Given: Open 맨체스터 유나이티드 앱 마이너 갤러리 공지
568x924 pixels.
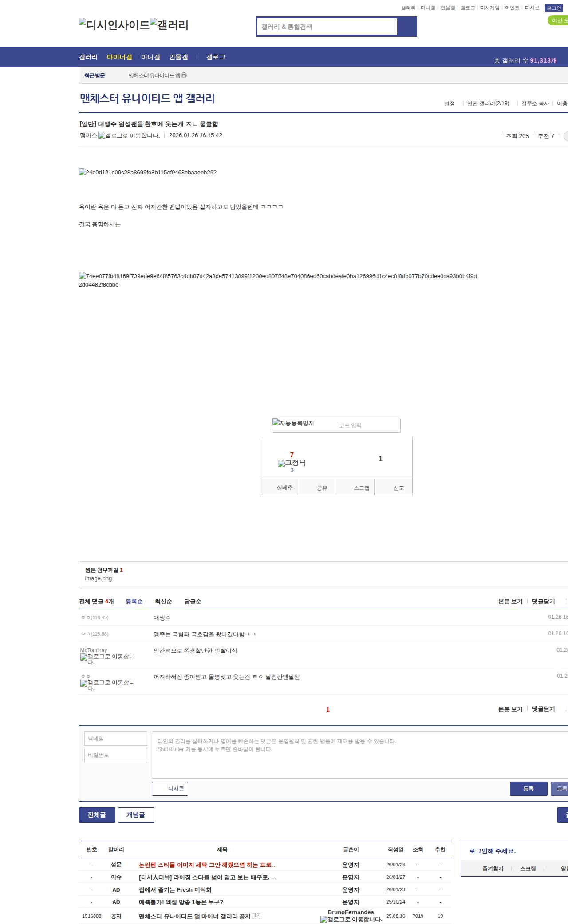Looking at the screenshot, I should (x=195, y=916).
